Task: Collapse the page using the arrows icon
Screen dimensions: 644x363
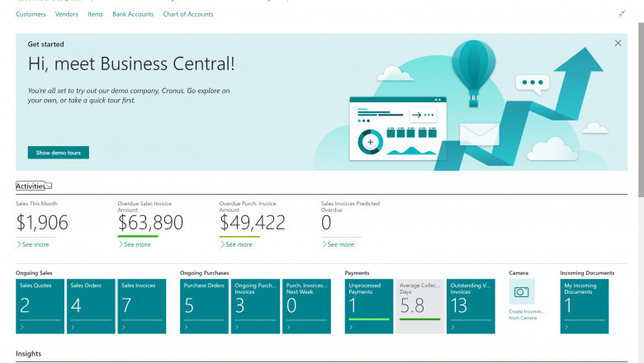Action: [622, 13]
